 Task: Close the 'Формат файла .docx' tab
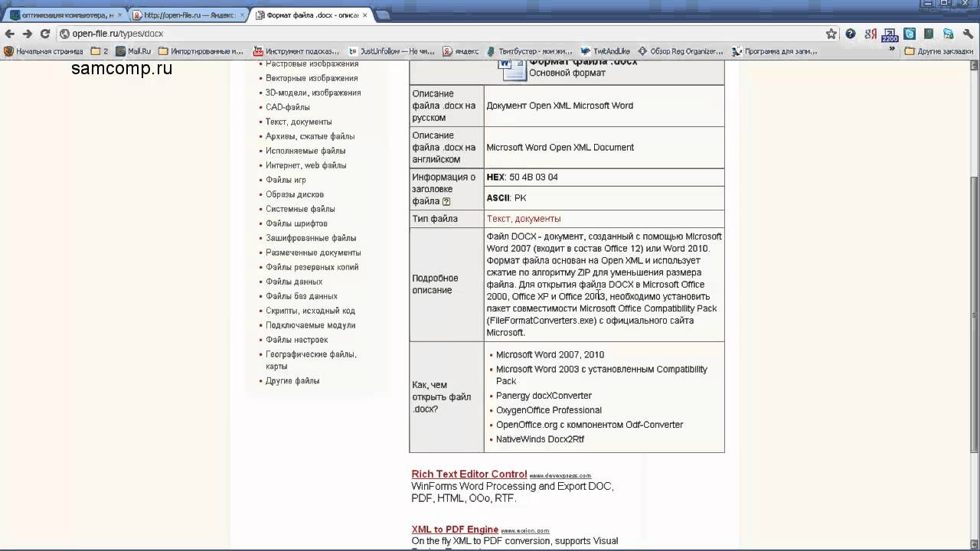point(364,15)
